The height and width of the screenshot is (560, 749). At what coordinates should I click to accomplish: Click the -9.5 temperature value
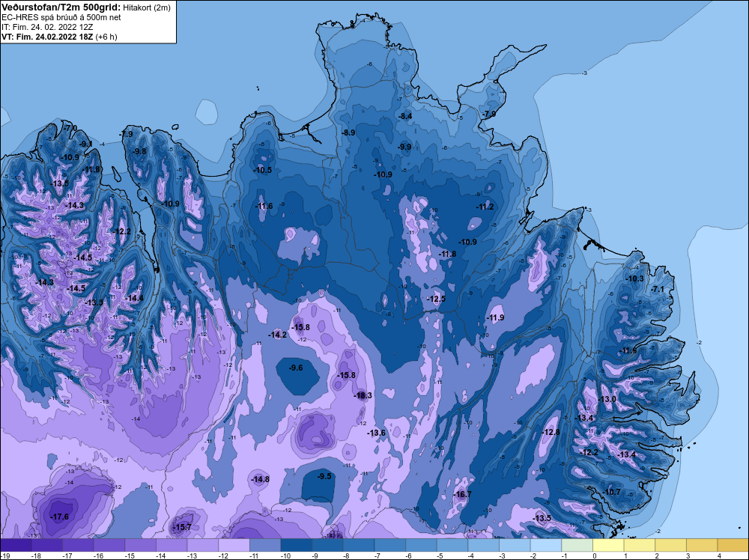(324, 476)
